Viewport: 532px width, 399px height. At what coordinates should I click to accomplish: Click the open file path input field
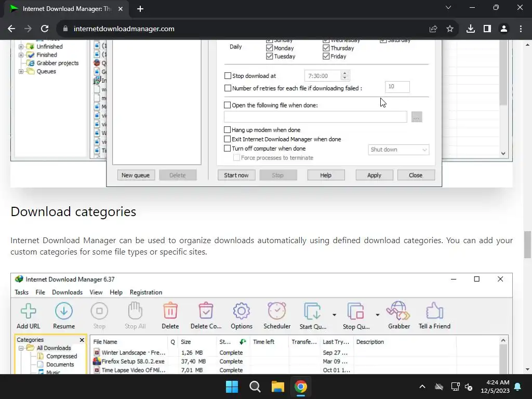pyautogui.click(x=315, y=117)
